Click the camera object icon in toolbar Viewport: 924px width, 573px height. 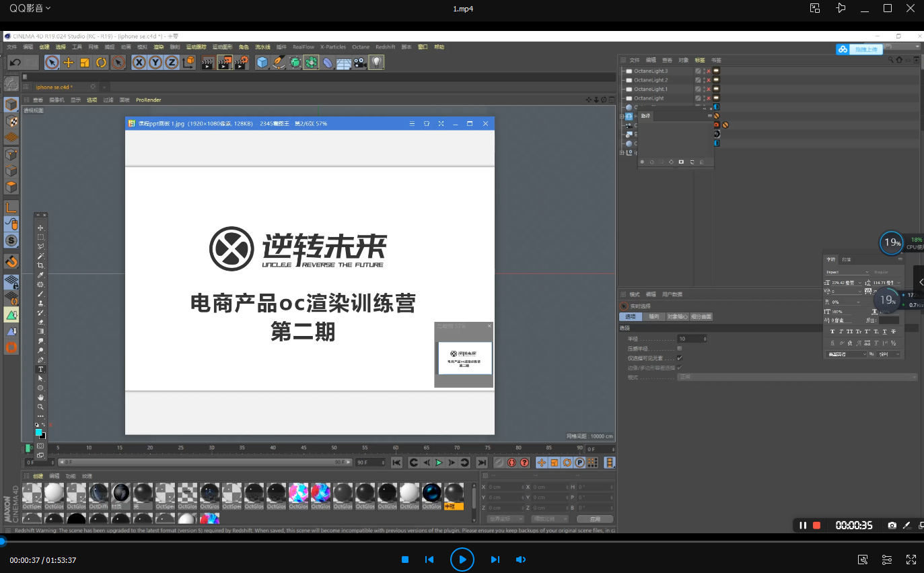tap(360, 63)
